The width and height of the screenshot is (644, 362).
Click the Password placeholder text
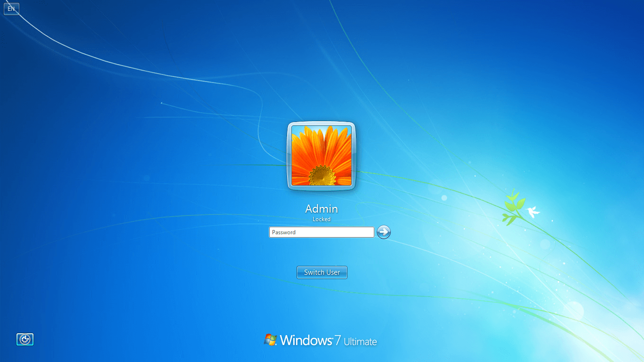point(284,232)
